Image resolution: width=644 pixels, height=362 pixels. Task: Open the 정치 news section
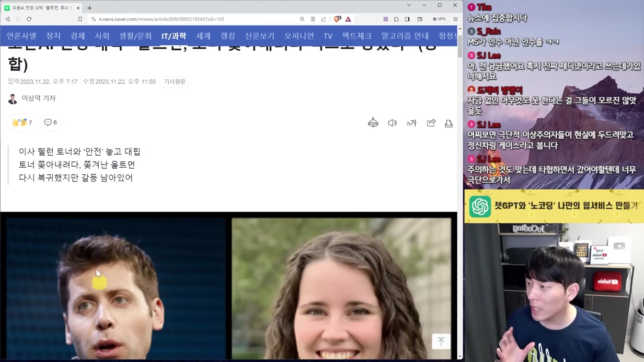pos(53,36)
